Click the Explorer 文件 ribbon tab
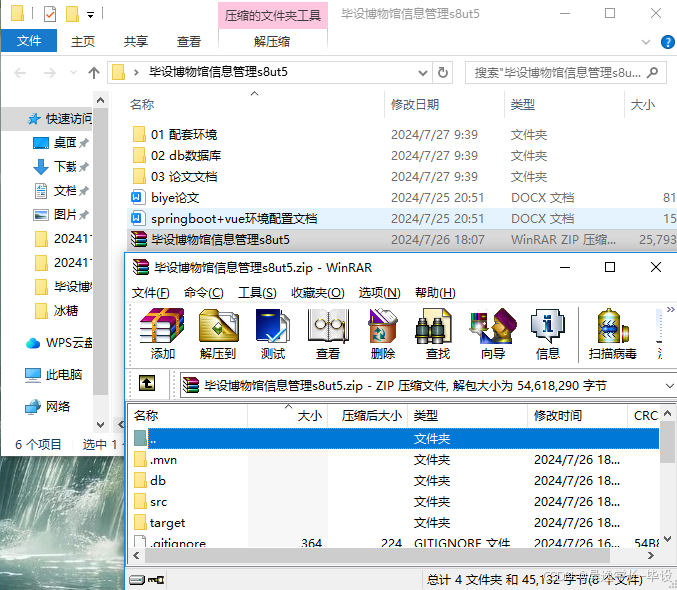677x590 pixels. 29,41
